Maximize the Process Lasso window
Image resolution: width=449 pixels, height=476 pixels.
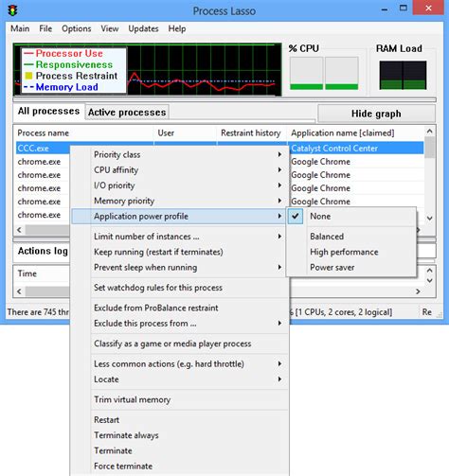coord(404,9)
